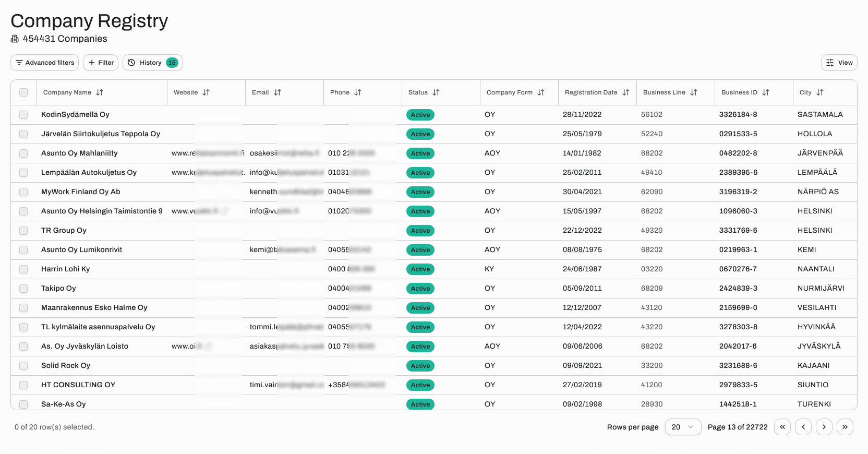Sort table by Email column icon
868x454 pixels.
coord(278,92)
